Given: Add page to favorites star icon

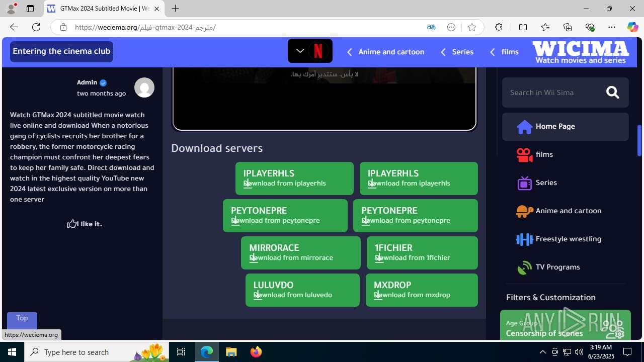Looking at the screenshot, I should coord(471,27).
